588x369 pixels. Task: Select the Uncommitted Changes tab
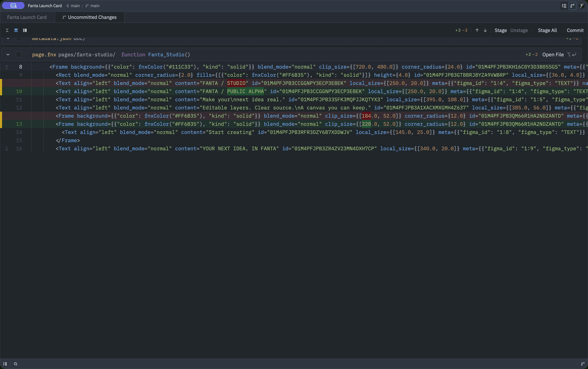89,17
